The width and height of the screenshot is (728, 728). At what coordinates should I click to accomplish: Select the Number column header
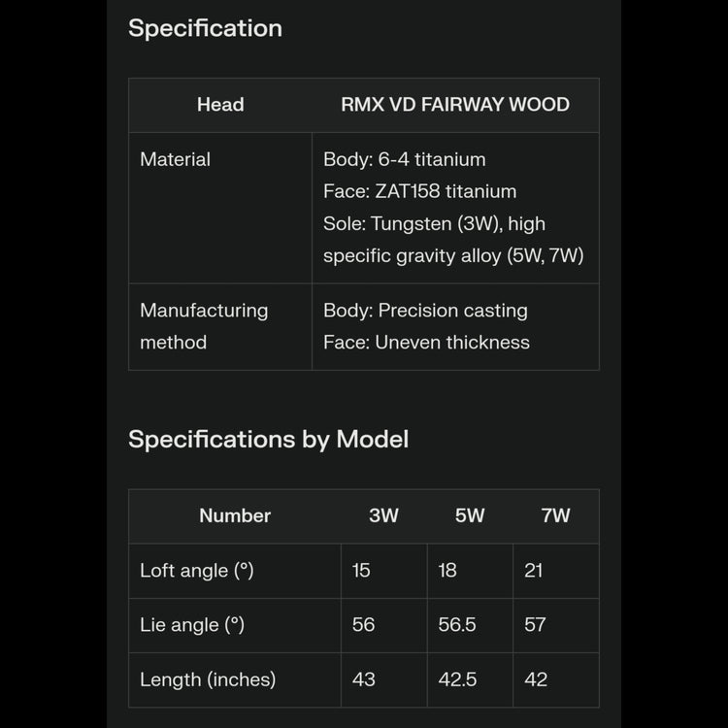235,516
